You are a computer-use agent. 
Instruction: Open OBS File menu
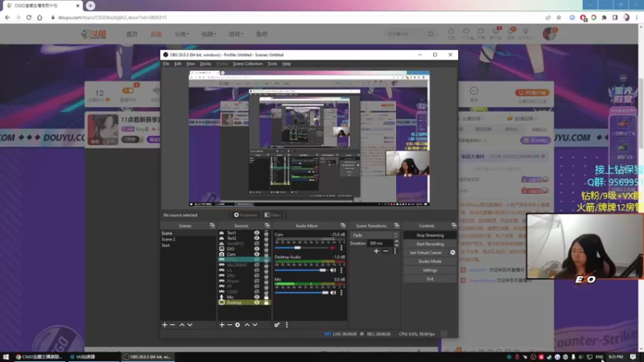click(x=166, y=64)
